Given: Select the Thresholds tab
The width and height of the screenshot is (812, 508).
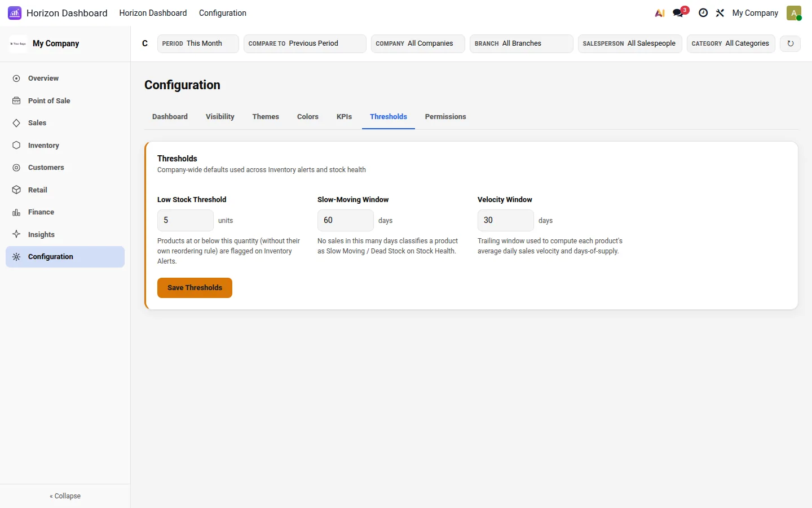Looking at the screenshot, I should (389, 117).
